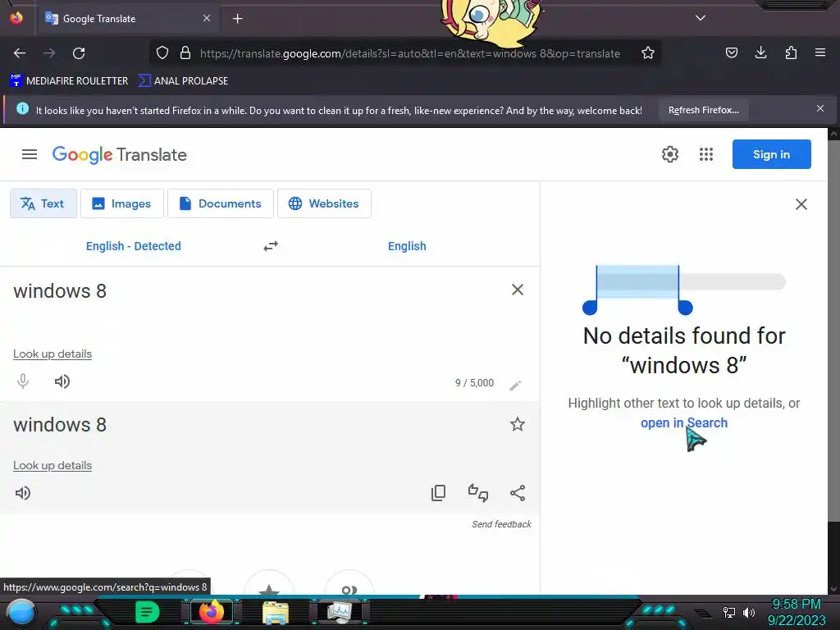Share the translation

[518, 493]
